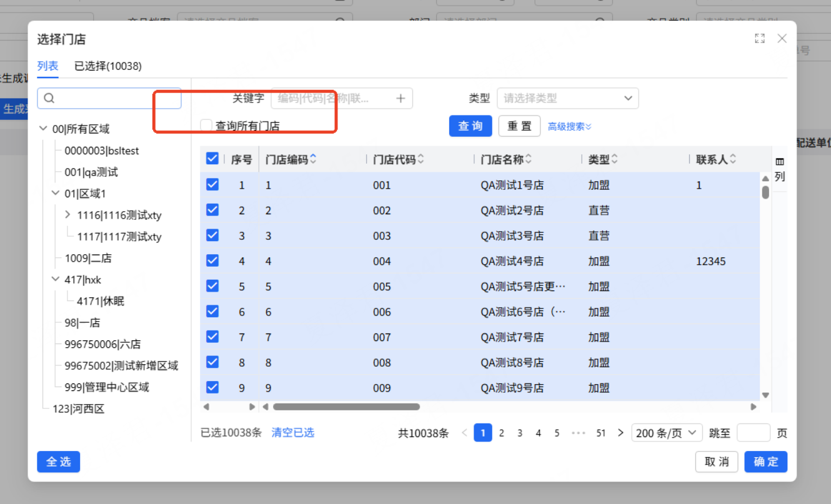Click the sort arrows next to 门店名称

pyautogui.click(x=529, y=159)
